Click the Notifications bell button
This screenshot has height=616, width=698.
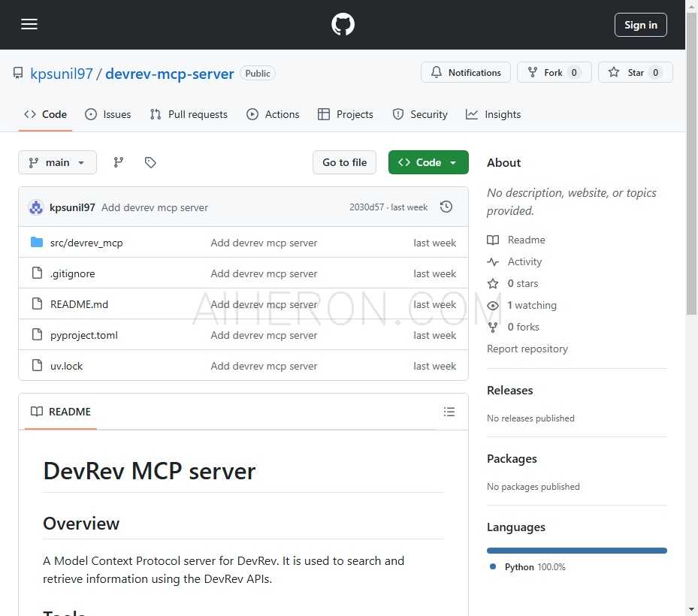[x=466, y=73]
